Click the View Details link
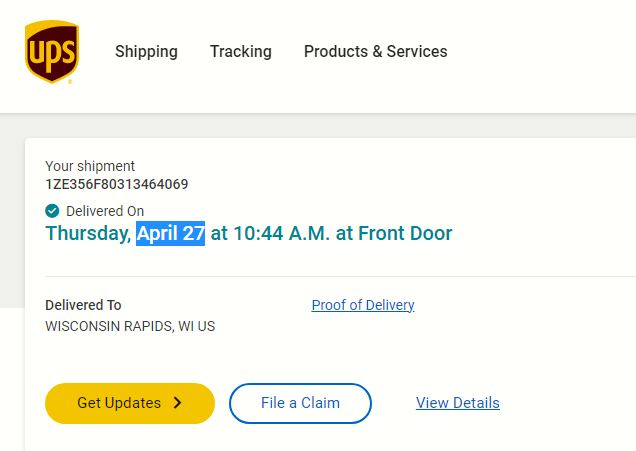The width and height of the screenshot is (636, 451). tap(457, 403)
